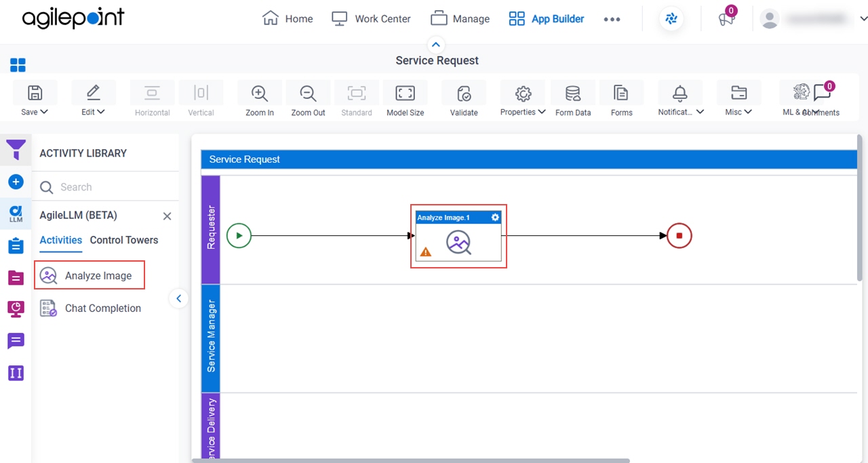This screenshot has height=463, width=868.
Task: Open the Manage menu
Action: click(460, 19)
